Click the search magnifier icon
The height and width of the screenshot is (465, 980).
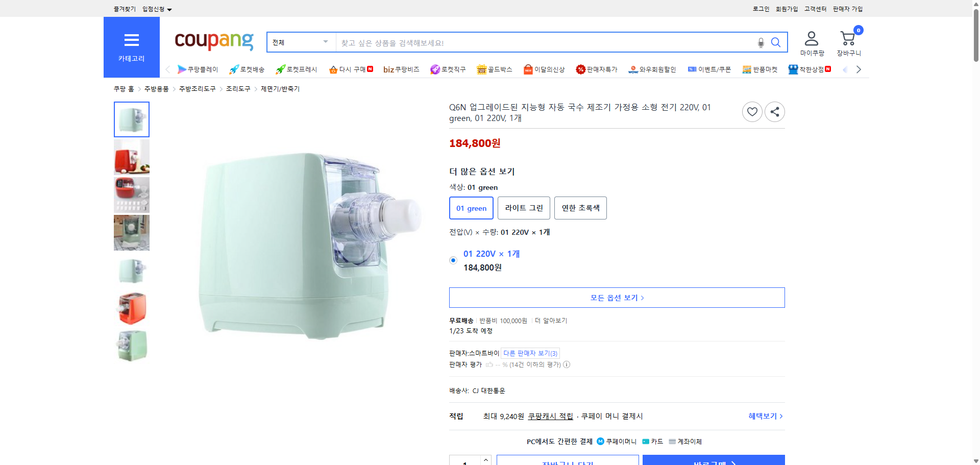point(775,42)
